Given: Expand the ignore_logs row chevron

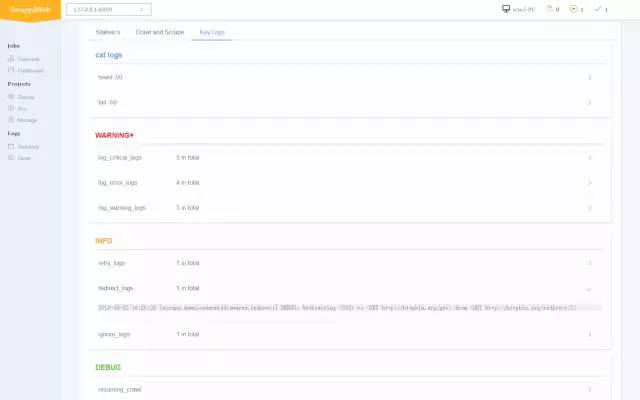Looking at the screenshot, I should [589, 334].
